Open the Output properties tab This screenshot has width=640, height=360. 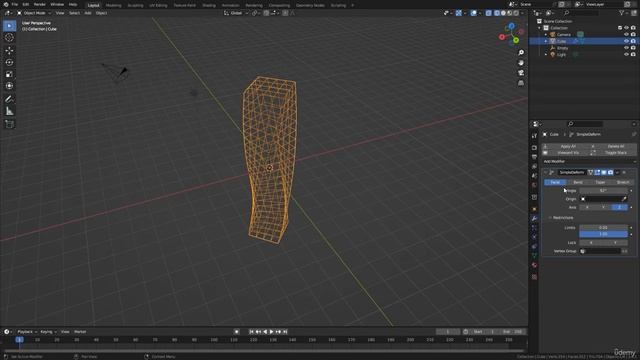[534, 157]
